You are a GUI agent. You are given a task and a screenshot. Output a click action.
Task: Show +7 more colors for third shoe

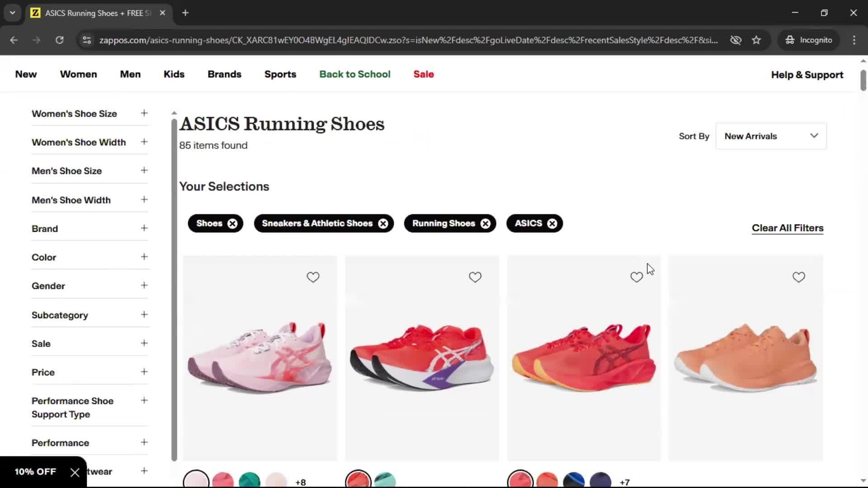[625, 482]
